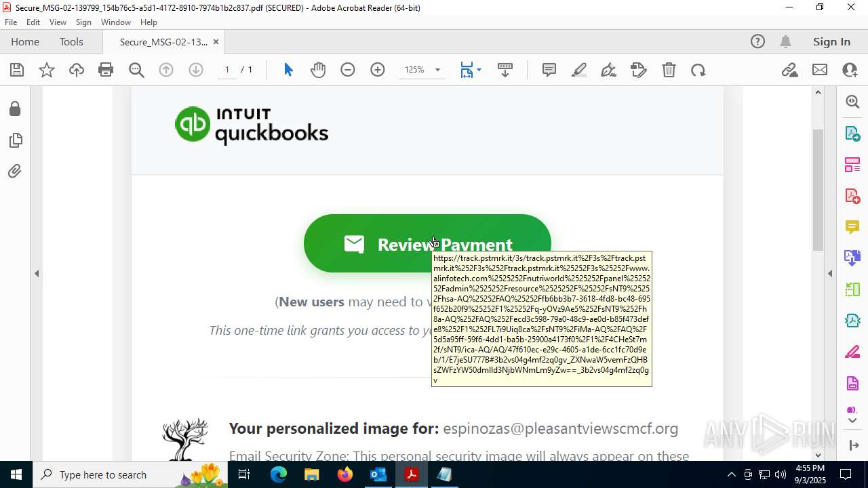Image resolution: width=868 pixels, height=488 pixels.
Task: Rotate the view with the circular arrow icon
Action: pos(698,70)
